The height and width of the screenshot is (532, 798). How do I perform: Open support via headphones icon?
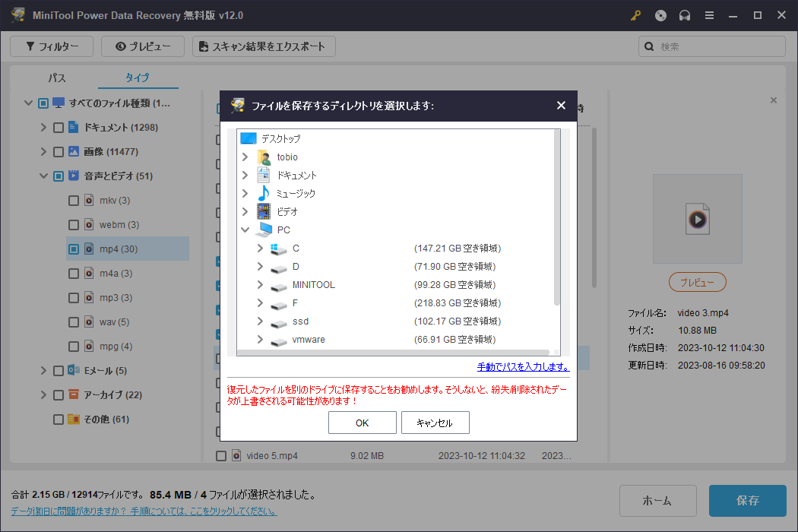tap(685, 15)
